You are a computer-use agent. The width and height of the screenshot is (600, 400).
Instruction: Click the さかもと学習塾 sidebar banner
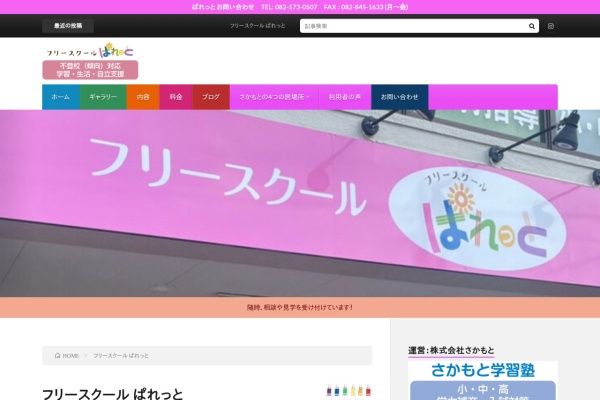coord(483,380)
